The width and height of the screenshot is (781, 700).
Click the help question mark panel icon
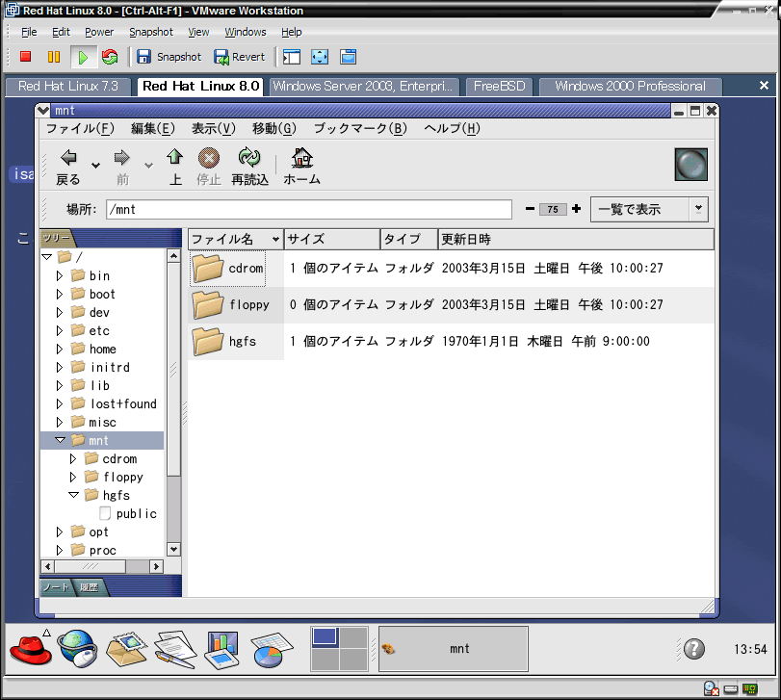(x=693, y=649)
